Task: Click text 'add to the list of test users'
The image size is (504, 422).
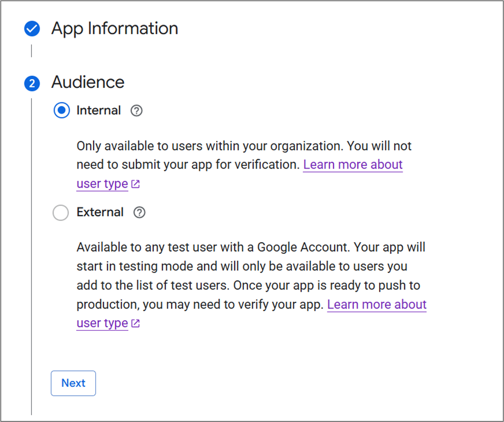Action: [153, 286]
